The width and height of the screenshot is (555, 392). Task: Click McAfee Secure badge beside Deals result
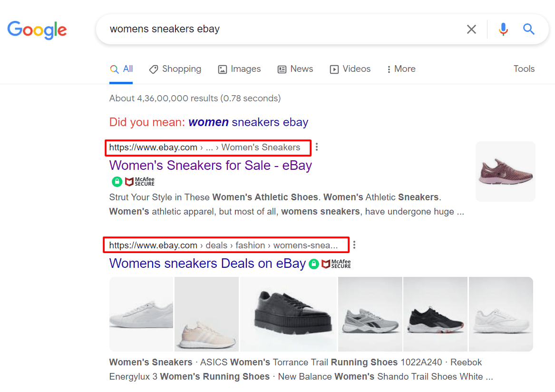coord(336,264)
